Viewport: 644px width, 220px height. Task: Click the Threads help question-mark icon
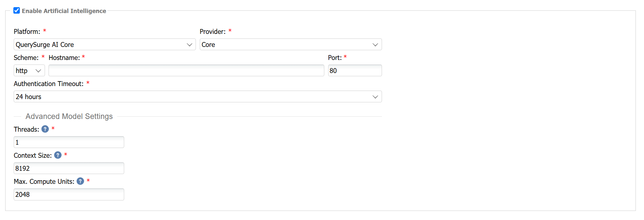click(x=45, y=129)
